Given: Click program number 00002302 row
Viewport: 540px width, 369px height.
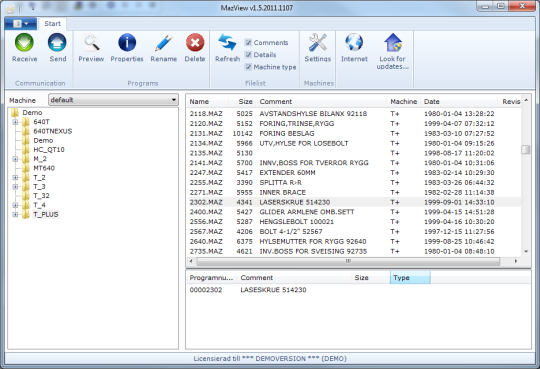Looking at the screenshot, I should pos(358,290).
